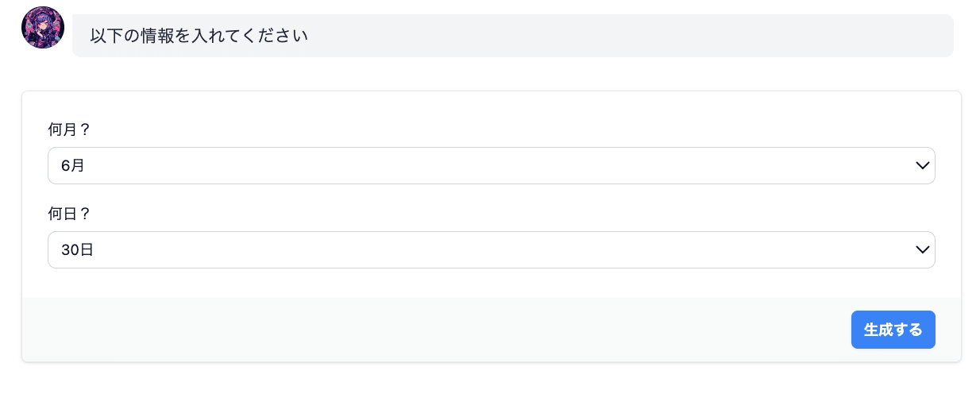980x394 pixels.
Task: Click the anime character avatar icon
Action: 43,28
